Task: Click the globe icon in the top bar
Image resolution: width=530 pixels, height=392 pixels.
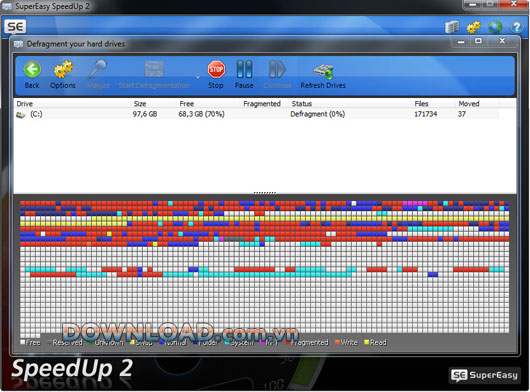Action: tap(495, 27)
